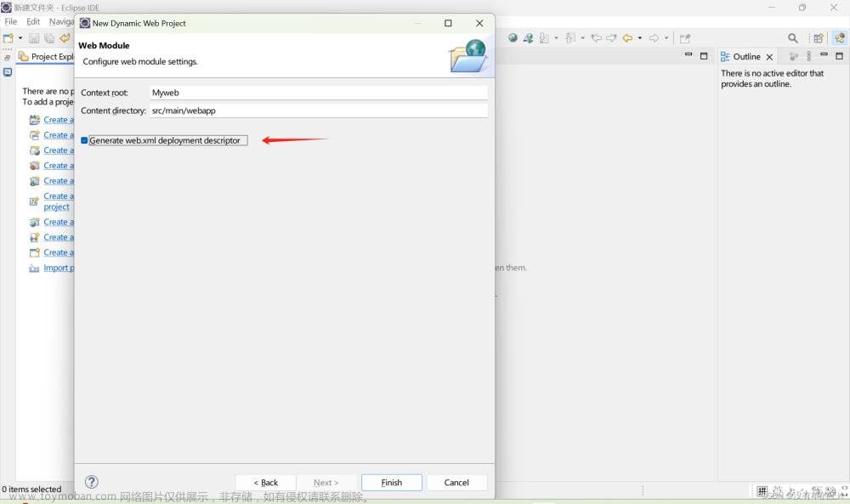Click the Context root field containing Myweb
The width and height of the screenshot is (850, 504).
(x=318, y=93)
